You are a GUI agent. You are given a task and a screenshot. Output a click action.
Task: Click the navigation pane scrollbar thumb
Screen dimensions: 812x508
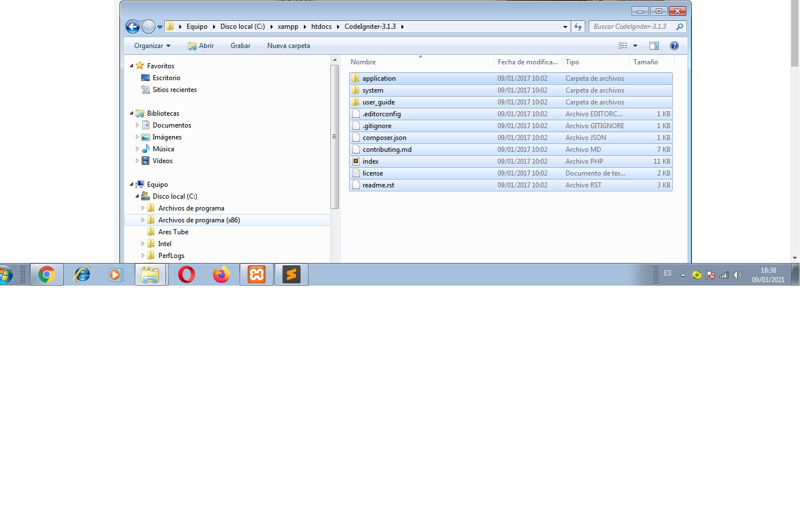pos(334,137)
